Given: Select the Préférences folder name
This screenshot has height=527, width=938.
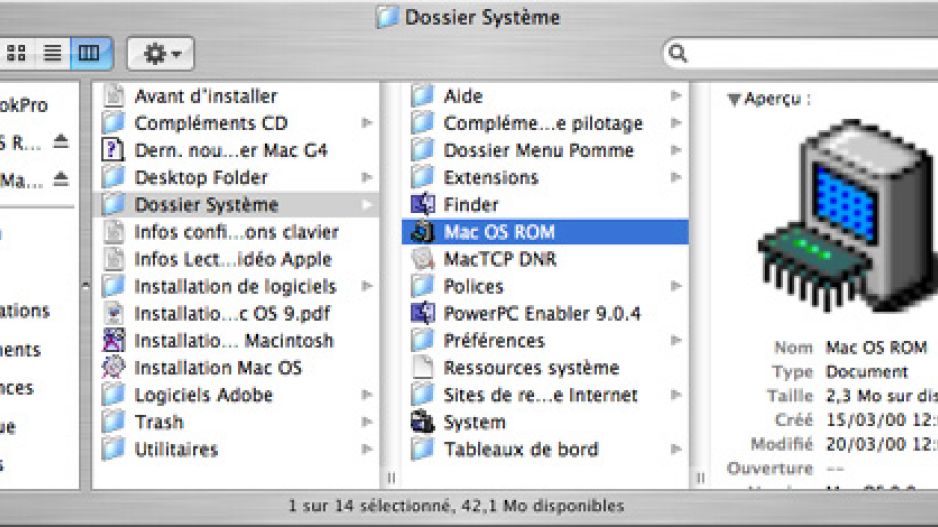Looking at the screenshot, I should click(494, 340).
